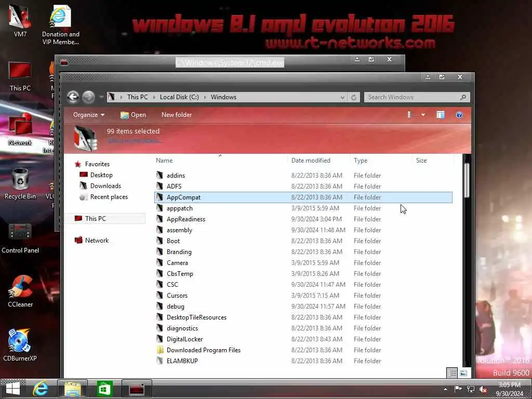This screenshot has height=399, width=532.
Task: Select the addins folder icon
Action: pos(160,175)
